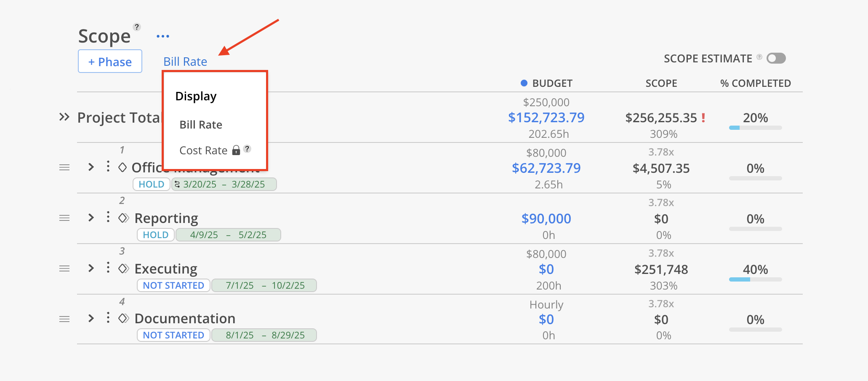Click the Office Management drag handle
This screenshot has height=381, width=868.
[64, 167]
